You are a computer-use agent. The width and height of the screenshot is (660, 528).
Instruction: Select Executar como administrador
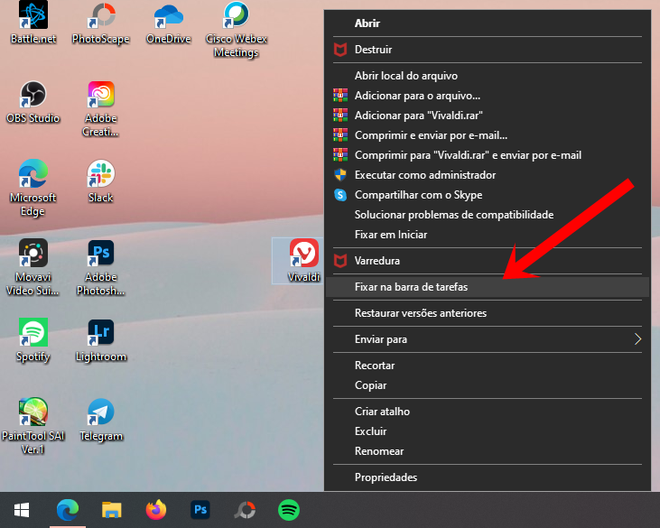point(487,175)
